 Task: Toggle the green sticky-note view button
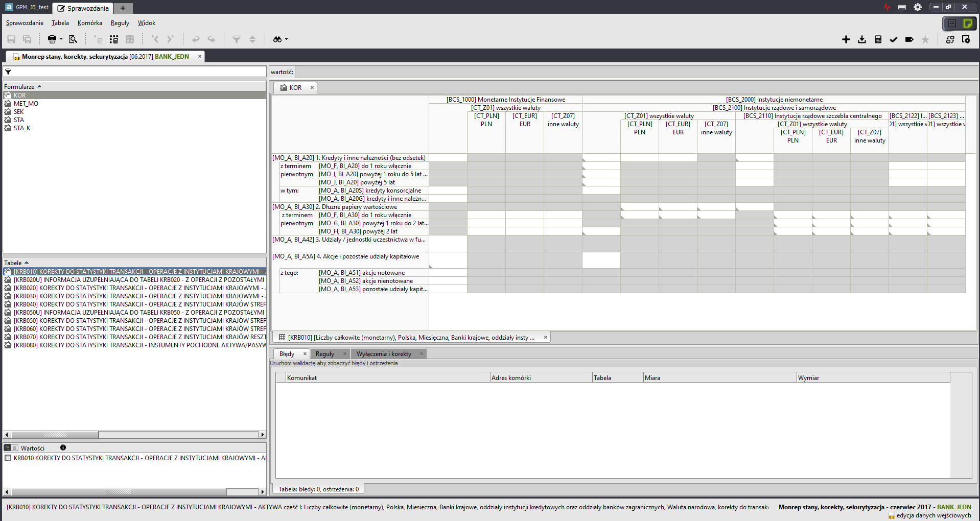click(x=968, y=23)
